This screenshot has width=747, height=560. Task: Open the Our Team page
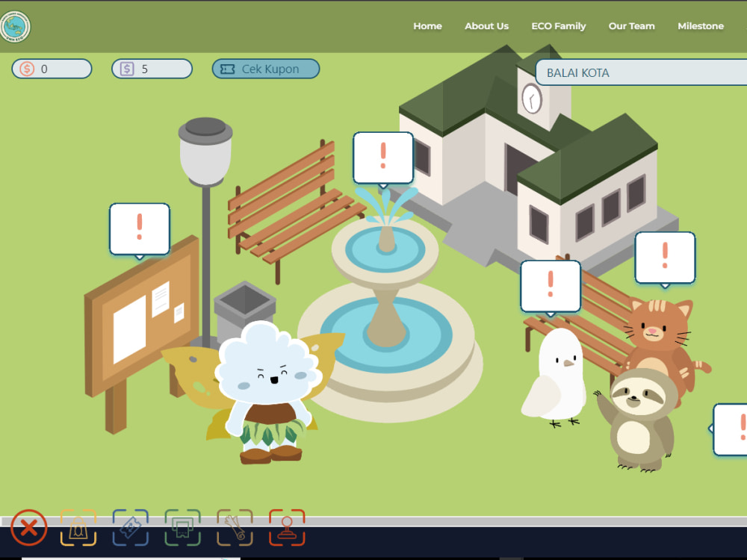click(631, 26)
